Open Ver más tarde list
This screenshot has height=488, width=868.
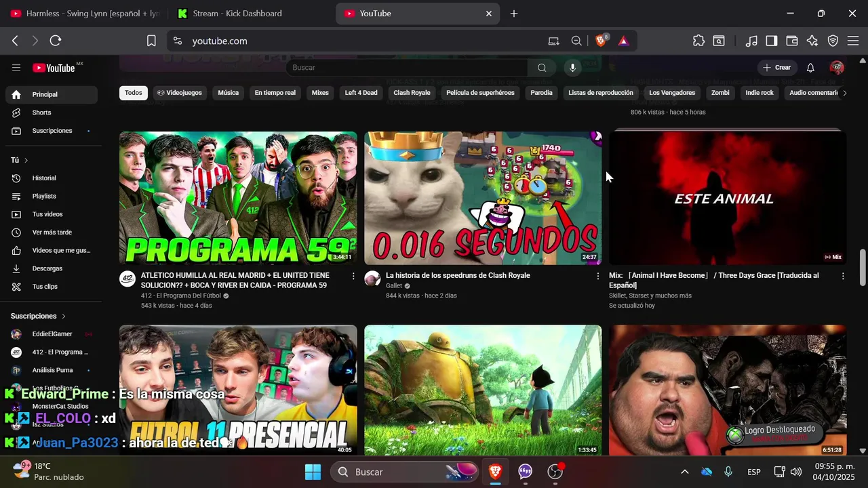52,232
